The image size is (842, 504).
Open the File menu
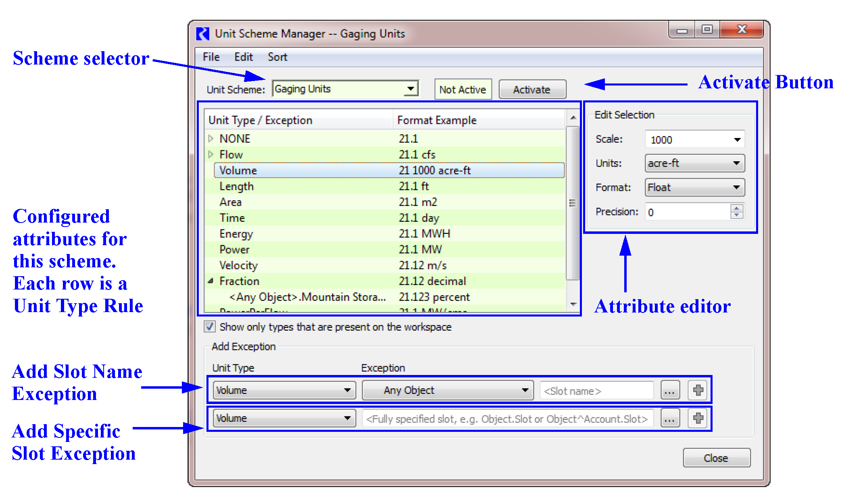[211, 57]
